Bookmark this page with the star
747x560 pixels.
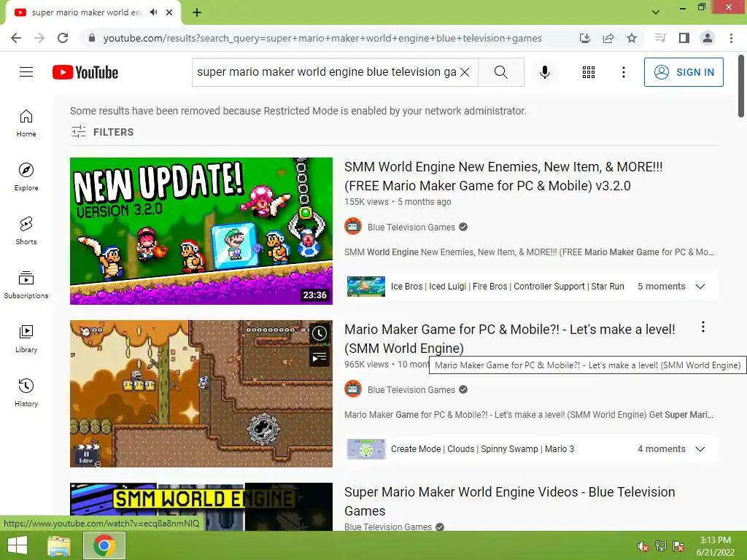click(x=632, y=38)
